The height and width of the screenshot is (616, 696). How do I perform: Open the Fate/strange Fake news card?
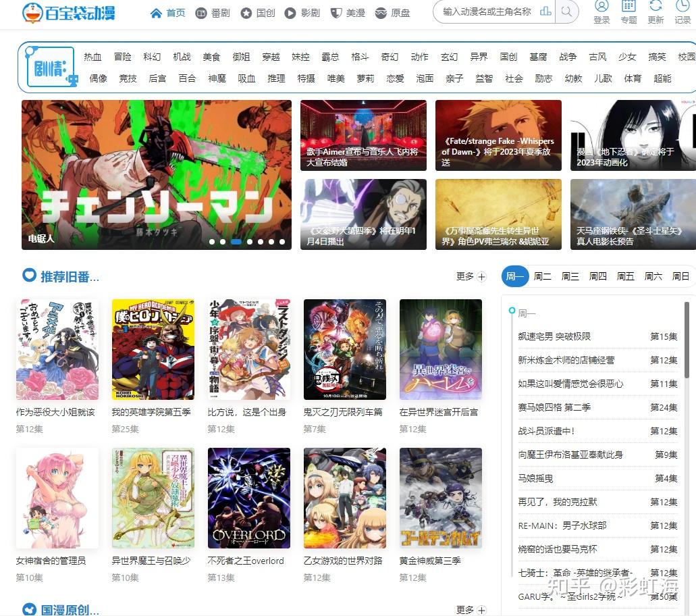498,135
